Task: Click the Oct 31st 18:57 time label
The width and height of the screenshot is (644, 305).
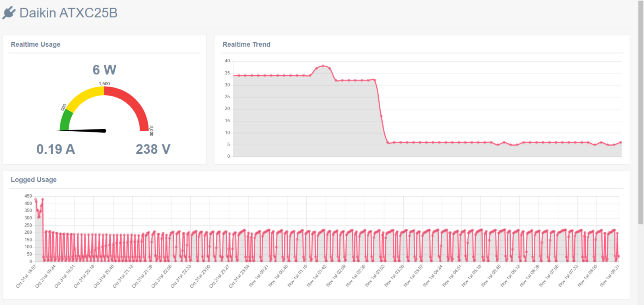Action: point(26,276)
